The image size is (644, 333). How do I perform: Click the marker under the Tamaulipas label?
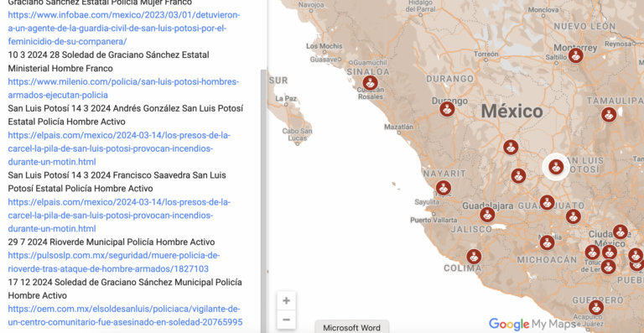609,115
